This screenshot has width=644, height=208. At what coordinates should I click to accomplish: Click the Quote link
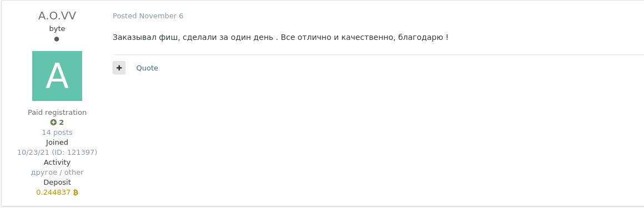[x=147, y=68]
